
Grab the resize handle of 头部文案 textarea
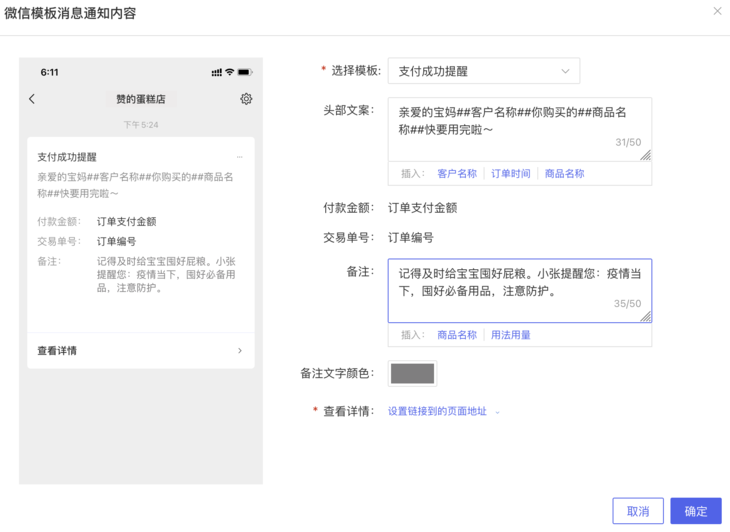[645, 155]
